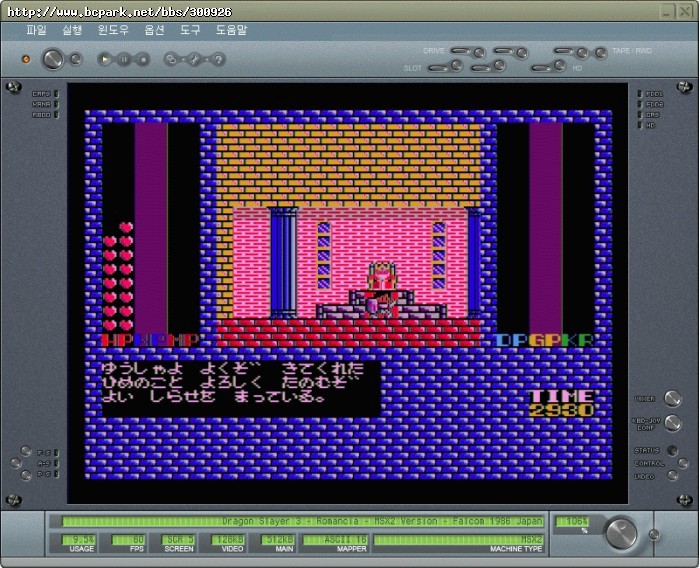Image resolution: width=700 pixels, height=568 pixels.
Task: Toggle the A-S switch knob
Action: pyautogui.click(x=16, y=463)
